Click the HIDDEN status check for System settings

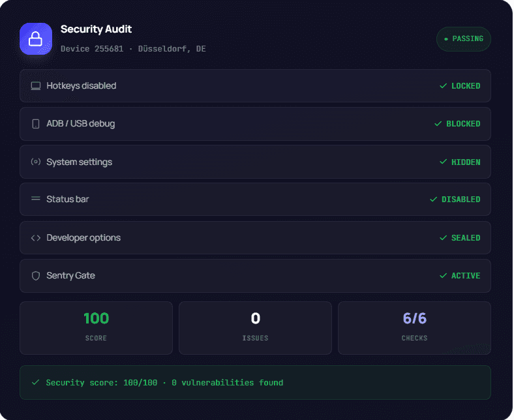(460, 162)
